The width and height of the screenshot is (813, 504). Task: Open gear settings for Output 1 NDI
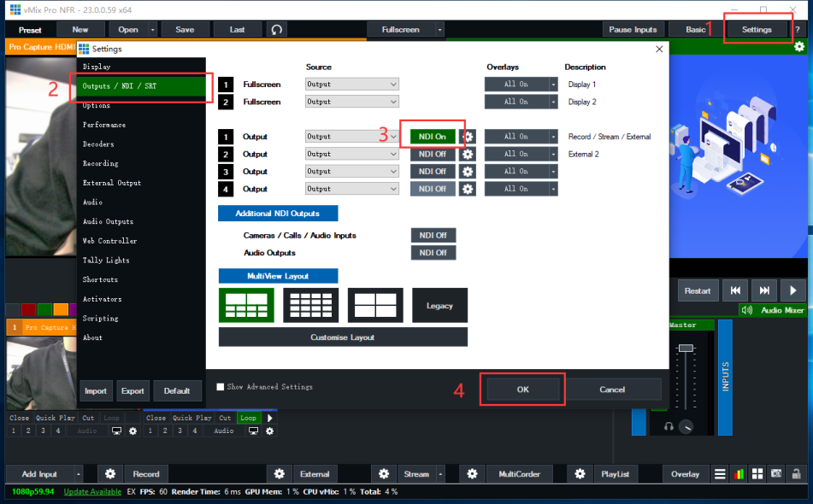click(x=468, y=137)
